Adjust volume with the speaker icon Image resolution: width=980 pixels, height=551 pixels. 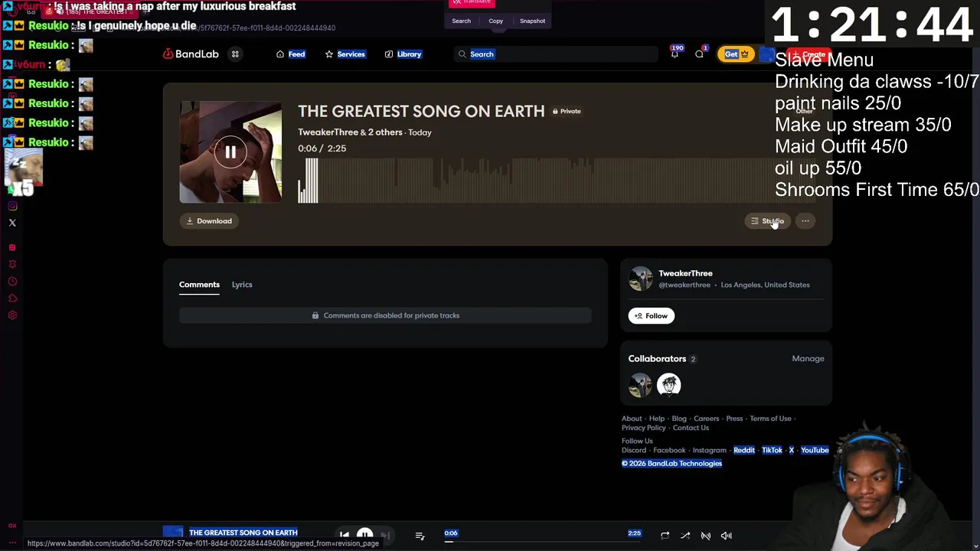(726, 536)
